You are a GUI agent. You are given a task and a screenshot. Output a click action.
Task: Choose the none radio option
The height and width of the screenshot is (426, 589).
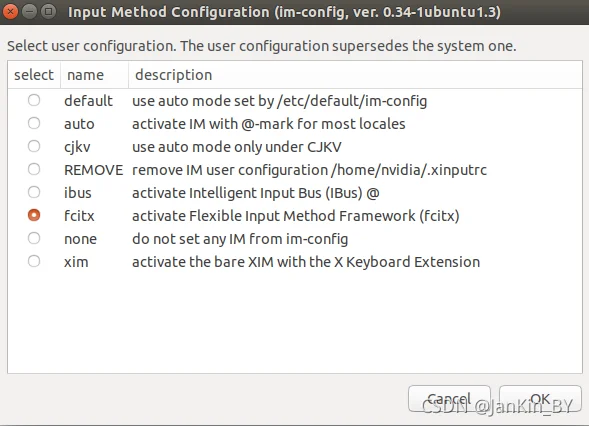[x=34, y=238]
